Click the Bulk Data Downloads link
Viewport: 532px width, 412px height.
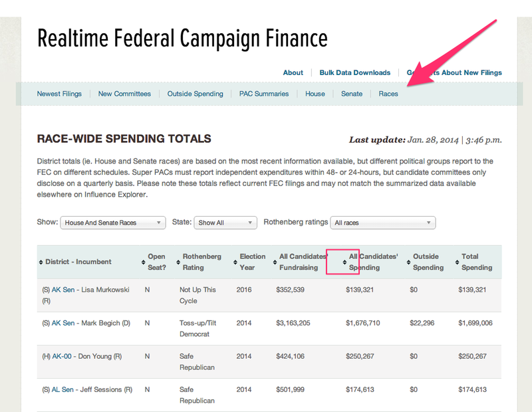pos(354,72)
